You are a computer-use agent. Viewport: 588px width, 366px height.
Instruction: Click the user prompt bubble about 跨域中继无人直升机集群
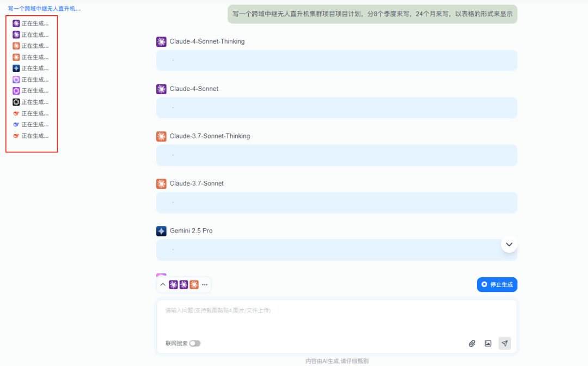click(x=372, y=14)
